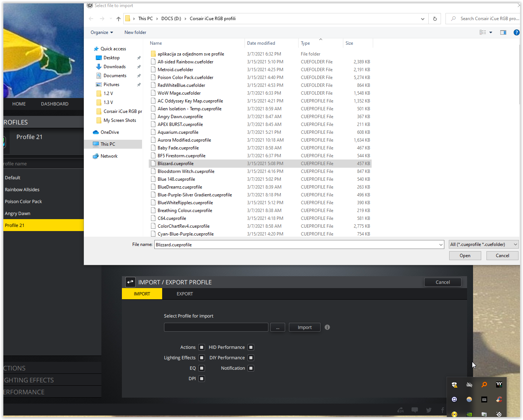Toggle the preview pane icon
Screen dimensions: 523x420
point(503,32)
